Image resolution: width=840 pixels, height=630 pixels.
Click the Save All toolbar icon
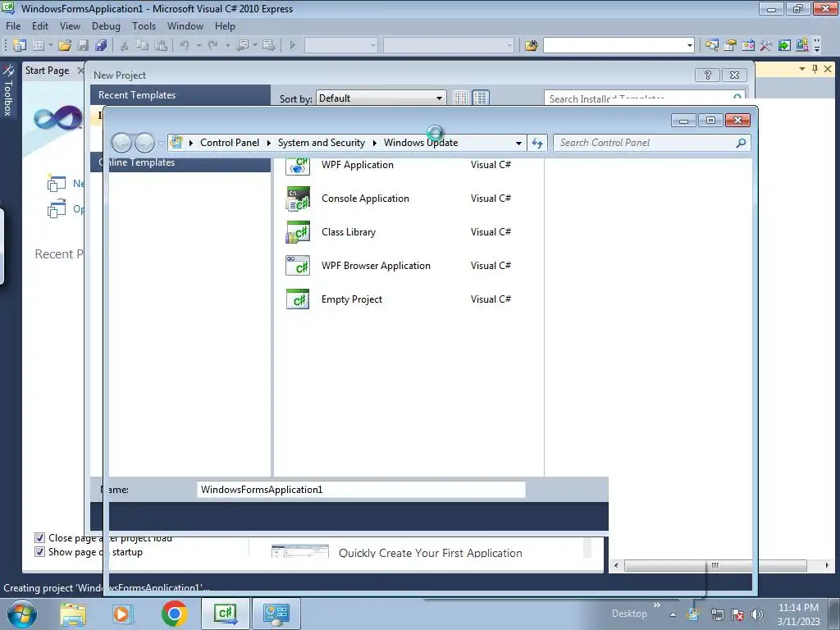pyautogui.click(x=101, y=46)
